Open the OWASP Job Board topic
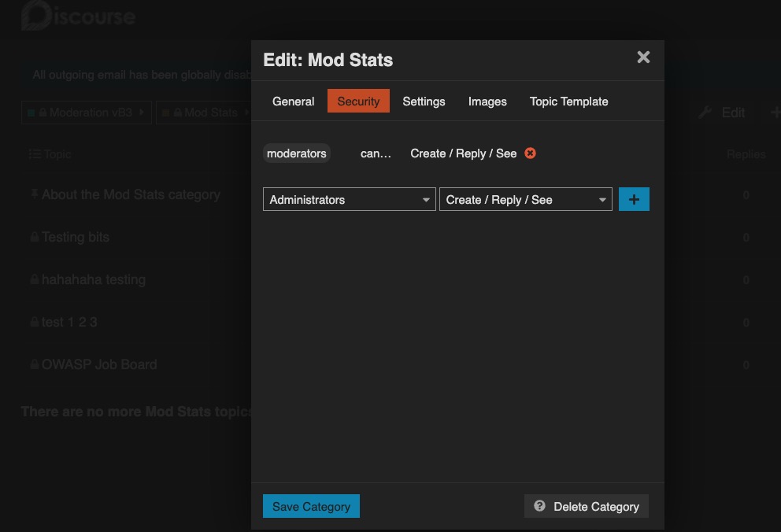 click(x=99, y=364)
